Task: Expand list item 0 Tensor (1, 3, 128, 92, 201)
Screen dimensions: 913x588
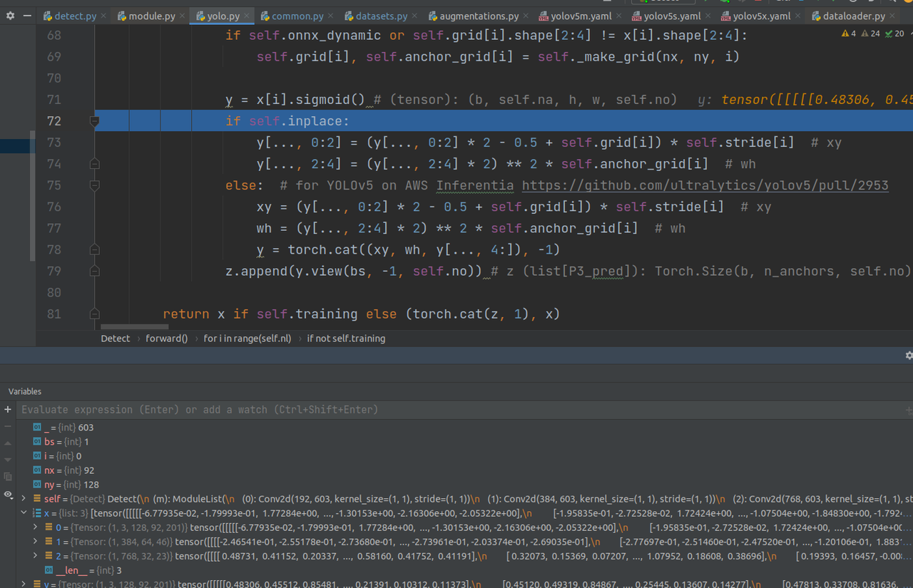Action: (x=36, y=527)
